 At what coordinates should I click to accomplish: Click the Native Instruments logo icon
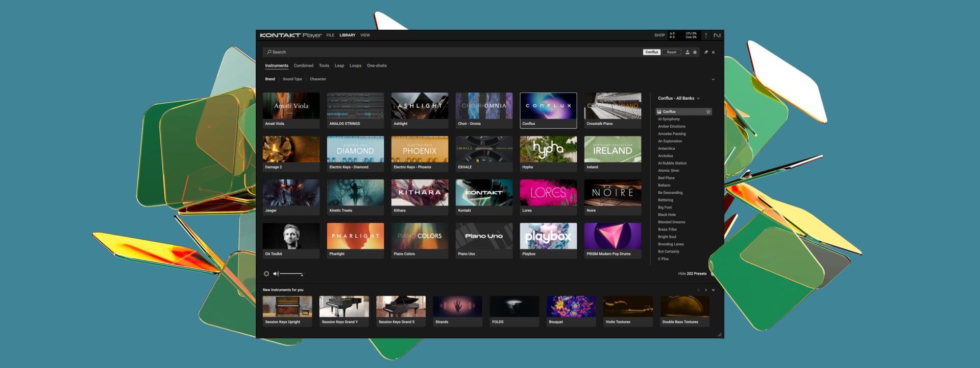pyautogui.click(x=717, y=35)
